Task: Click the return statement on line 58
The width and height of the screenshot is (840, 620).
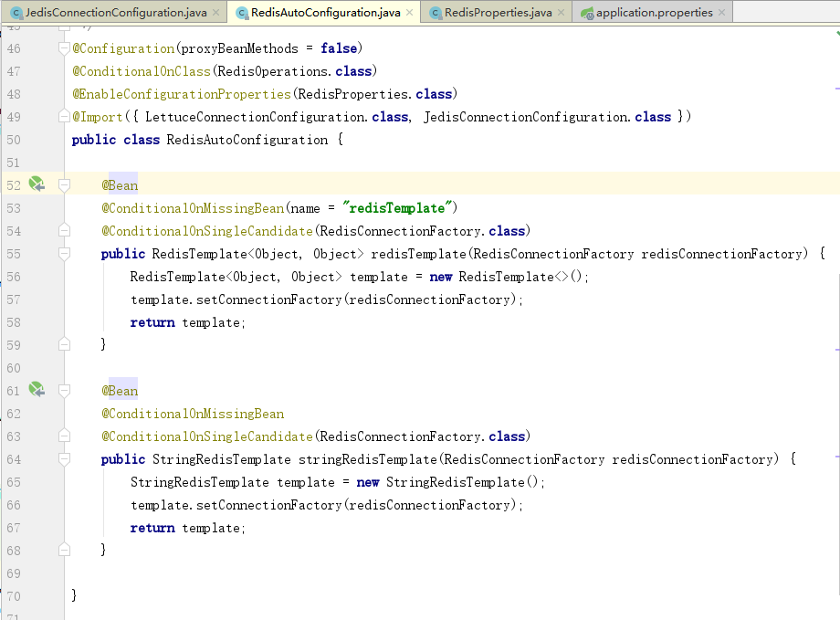Action: coord(187,322)
